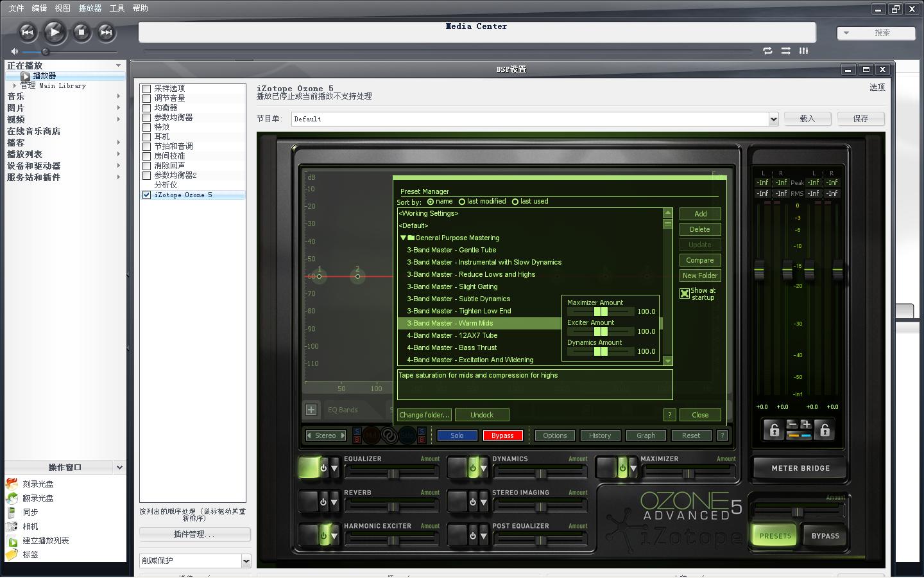Enable the 参数均衡器 DSP checkbox

pos(146,118)
